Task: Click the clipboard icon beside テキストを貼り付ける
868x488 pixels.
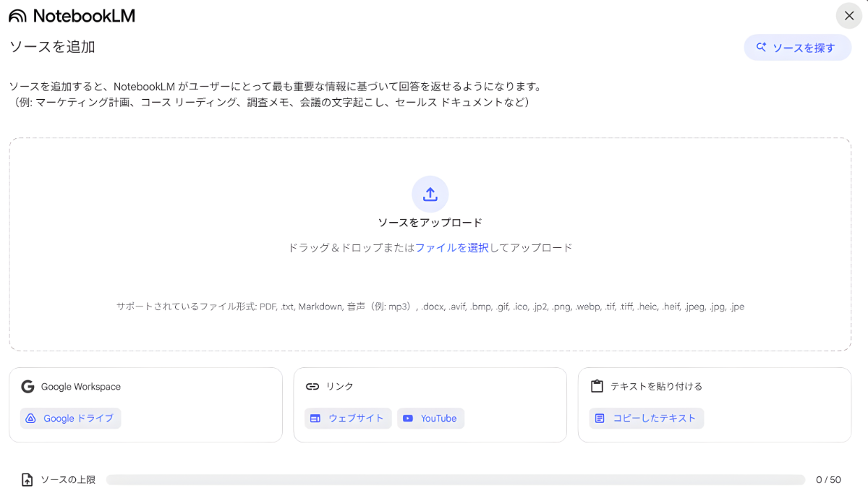Action: [597, 387]
